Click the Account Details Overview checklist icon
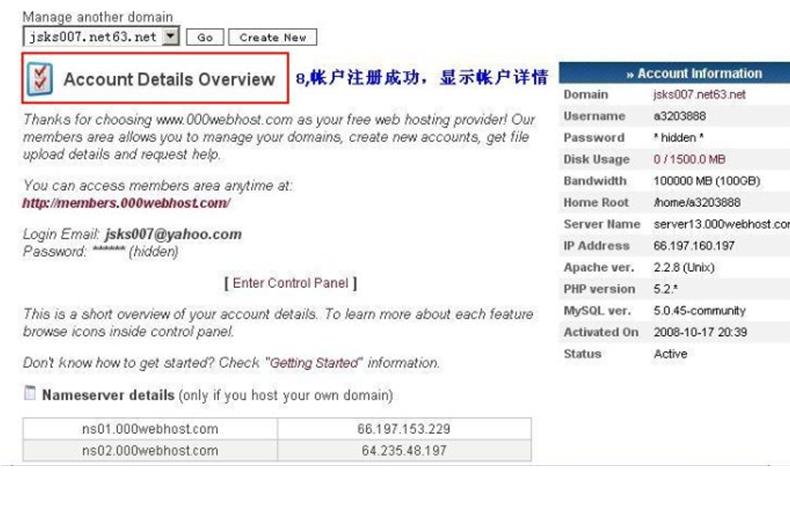 coord(40,79)
